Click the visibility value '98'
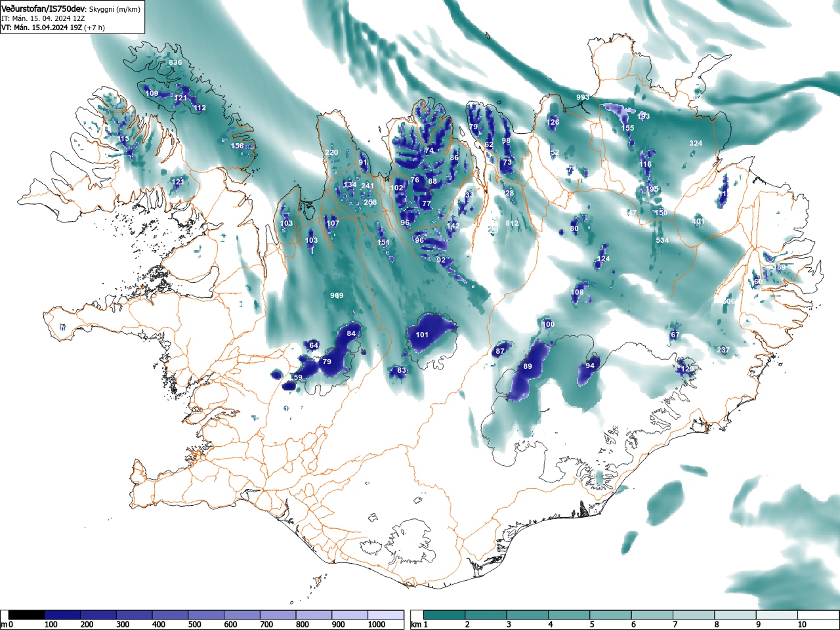The image size is (840, 630). click(x=506, y=141)
